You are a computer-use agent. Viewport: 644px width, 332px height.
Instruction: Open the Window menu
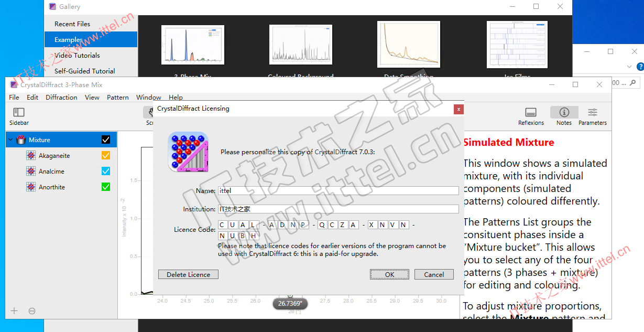point(149,97)
